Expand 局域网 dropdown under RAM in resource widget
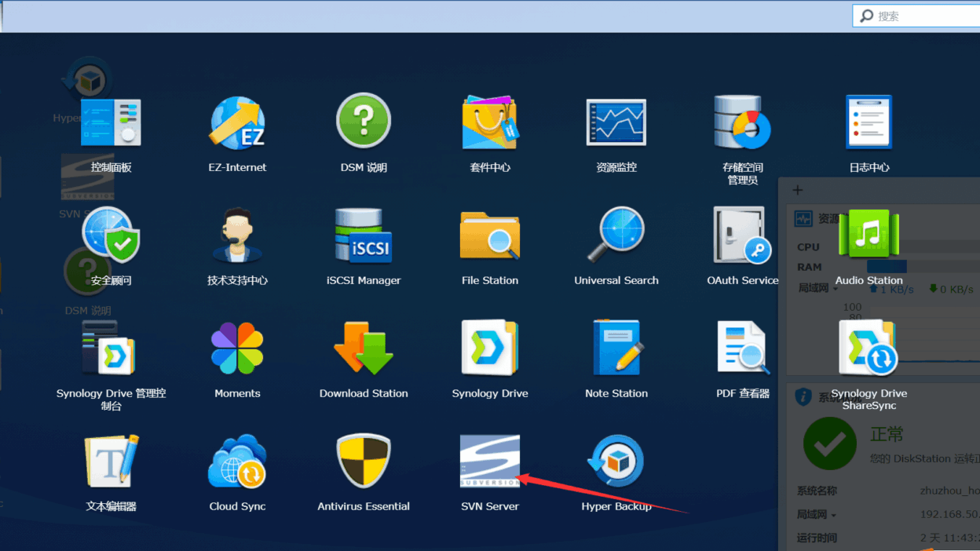 coord(817,288)
